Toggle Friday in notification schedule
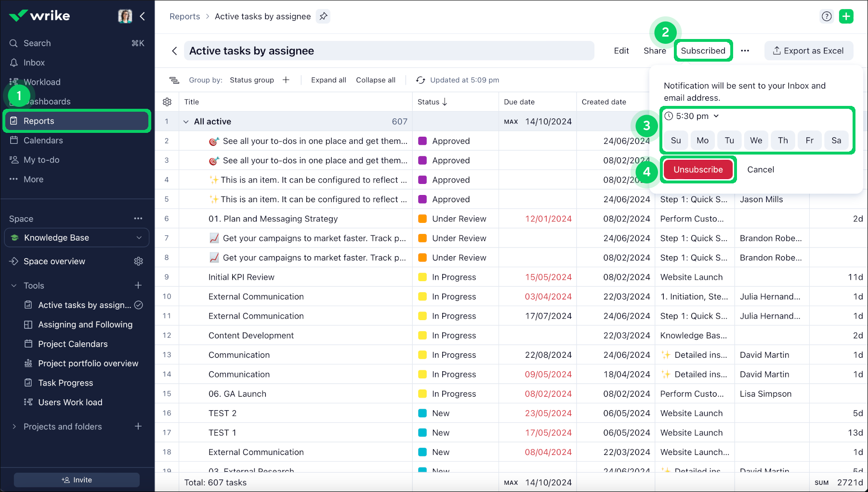Screen dimensions: 868x492 click(x=809, y=141)
